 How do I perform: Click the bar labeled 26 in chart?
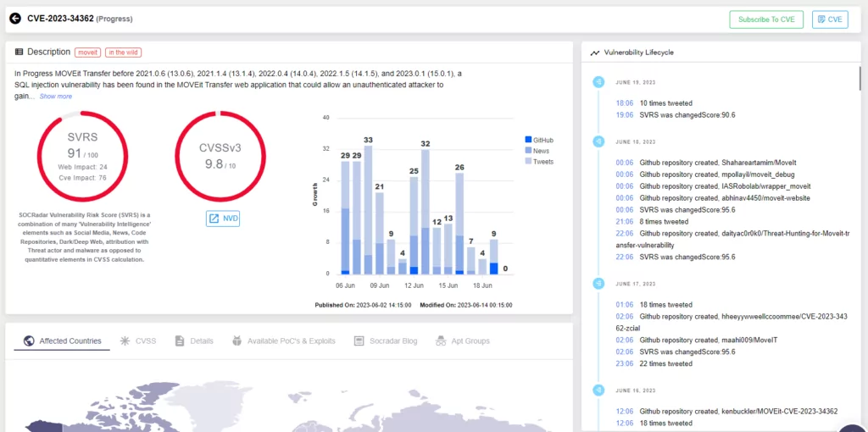click(x=459, y=224)
